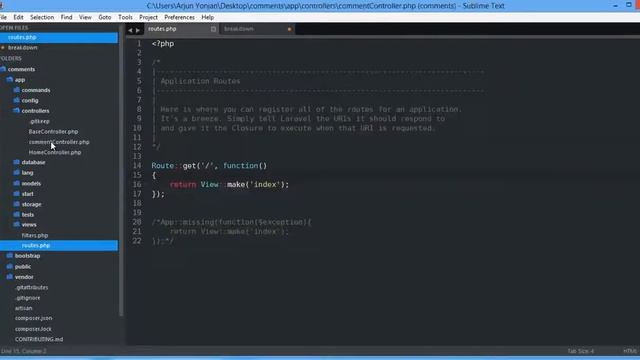Click the 'Application Routes' comment text
The height and width of the screenshot is (360, 640).
(x=200, y=81)
